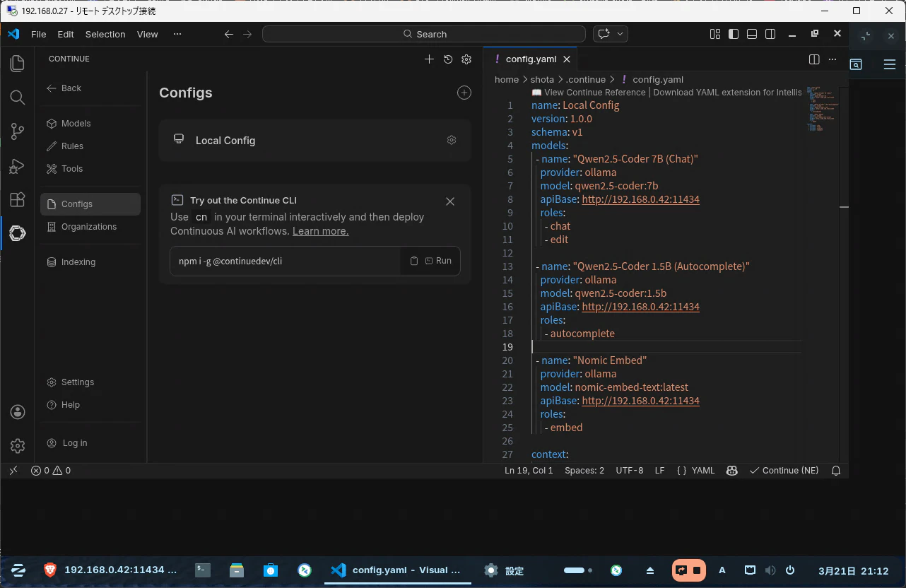Open notifications bell in status bar
906x588 pixels.
836,471
